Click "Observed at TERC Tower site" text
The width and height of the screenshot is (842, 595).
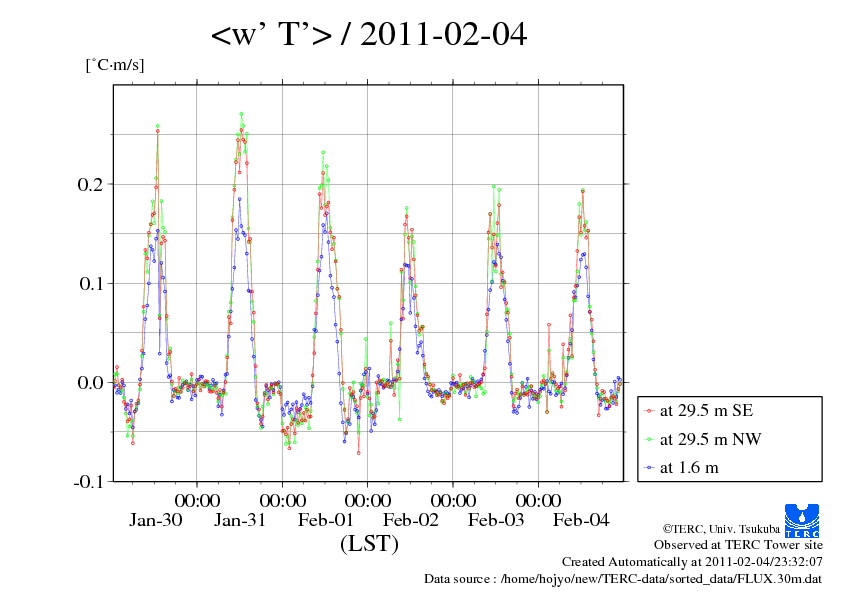[x=738, y=545]
